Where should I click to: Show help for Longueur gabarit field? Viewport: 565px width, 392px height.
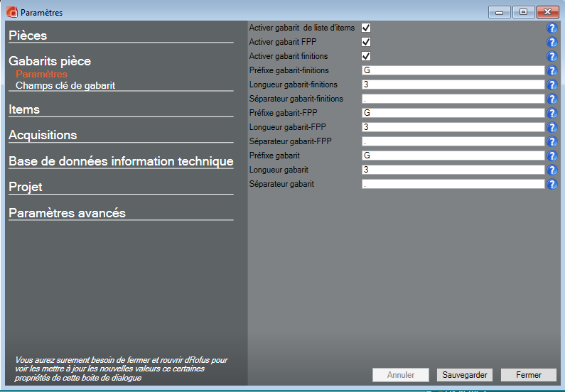coord(551,170)
